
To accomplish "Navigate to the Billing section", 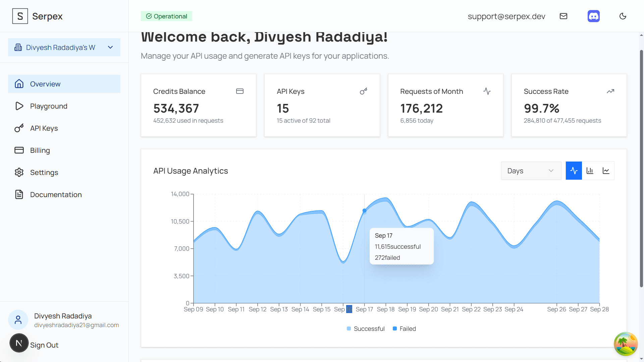I will coord(40,150).
